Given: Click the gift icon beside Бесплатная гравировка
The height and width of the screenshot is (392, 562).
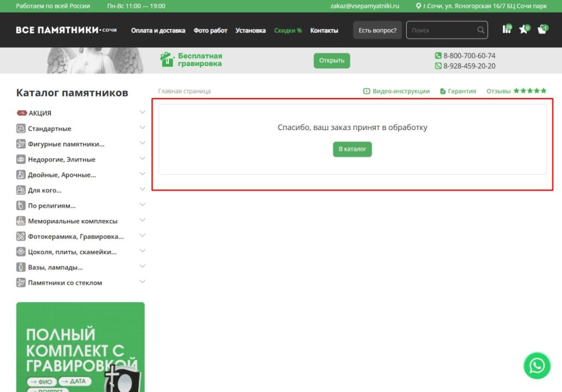Looking at the screenshot, I should click(167, 59).
